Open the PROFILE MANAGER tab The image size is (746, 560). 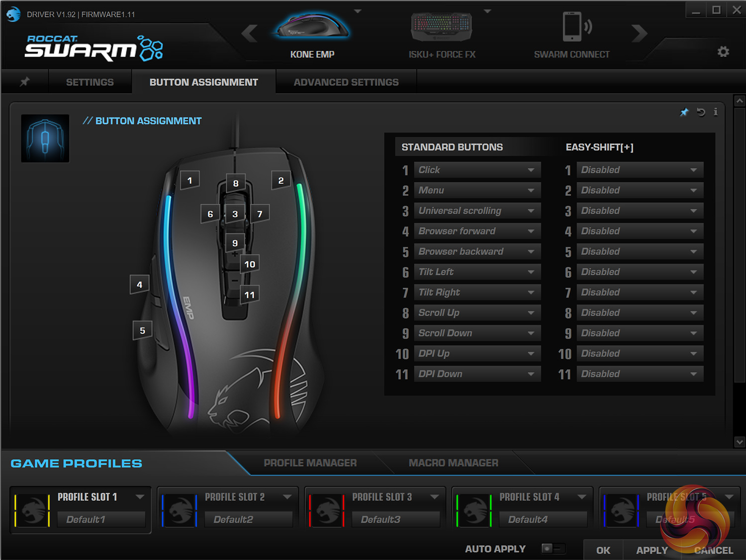[x=310, y=463]
